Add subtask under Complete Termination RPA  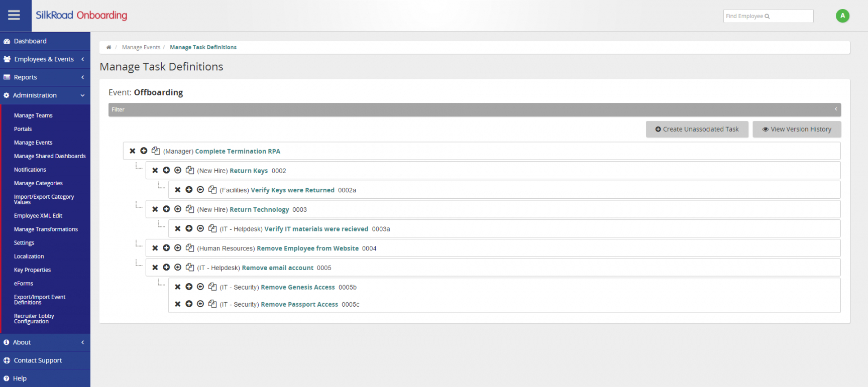click(x=144, y=151)
